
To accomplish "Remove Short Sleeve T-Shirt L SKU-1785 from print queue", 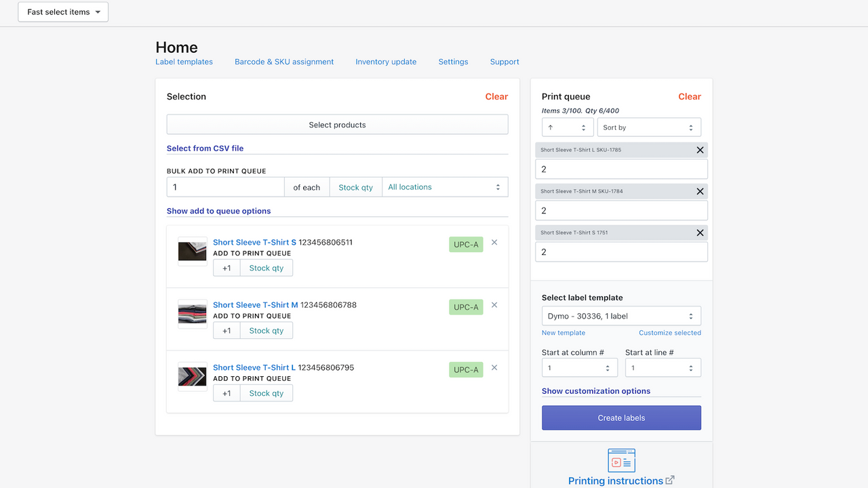I will tap(700, 150).
